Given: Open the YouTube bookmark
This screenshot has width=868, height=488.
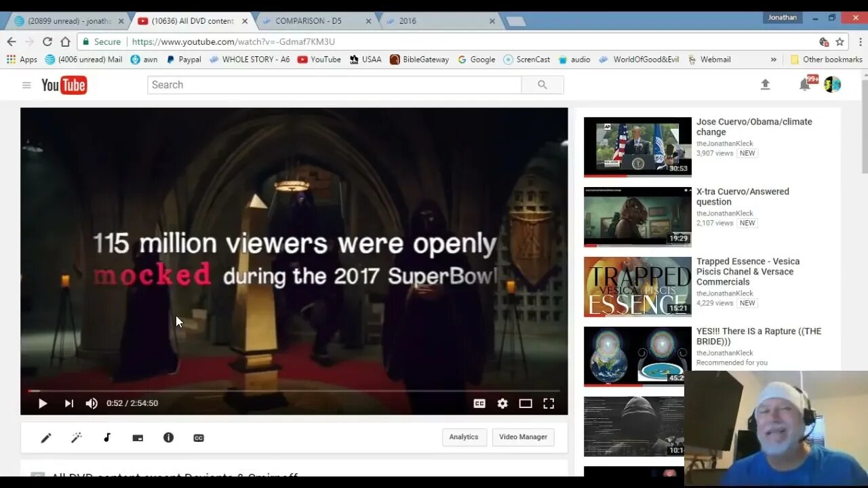Looking at the screenshot, I should click(319, 60).
